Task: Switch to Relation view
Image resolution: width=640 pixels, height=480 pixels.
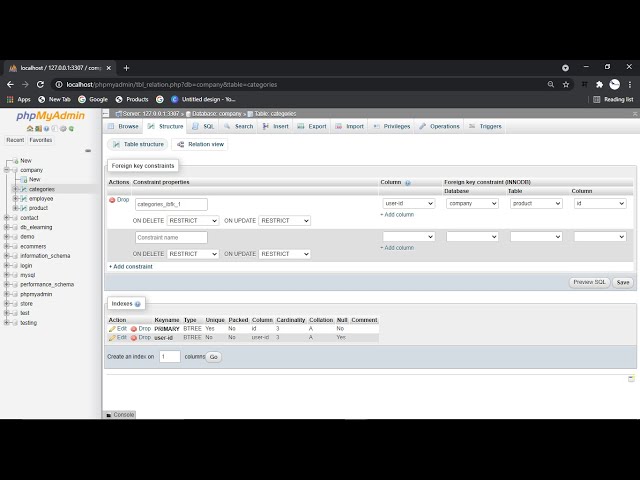Action: (200, 144)
